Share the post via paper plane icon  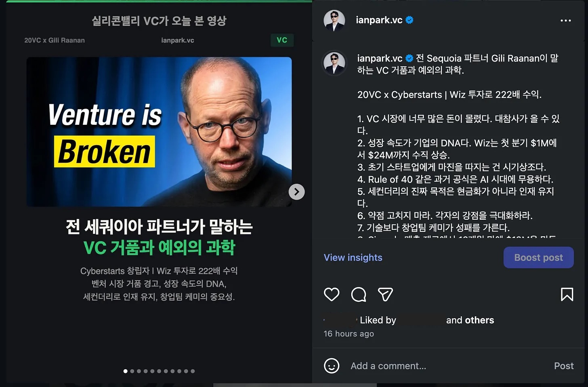click(x=385, y=294)
